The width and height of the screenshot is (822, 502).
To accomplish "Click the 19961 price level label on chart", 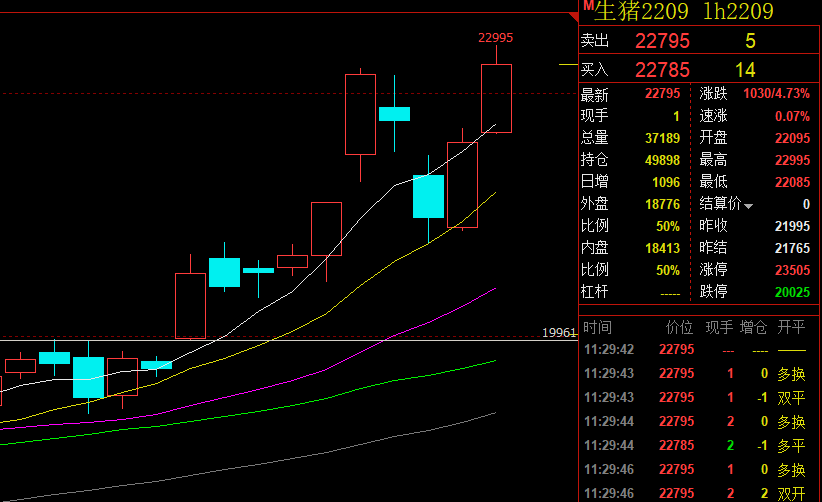I will coord(559,333).
